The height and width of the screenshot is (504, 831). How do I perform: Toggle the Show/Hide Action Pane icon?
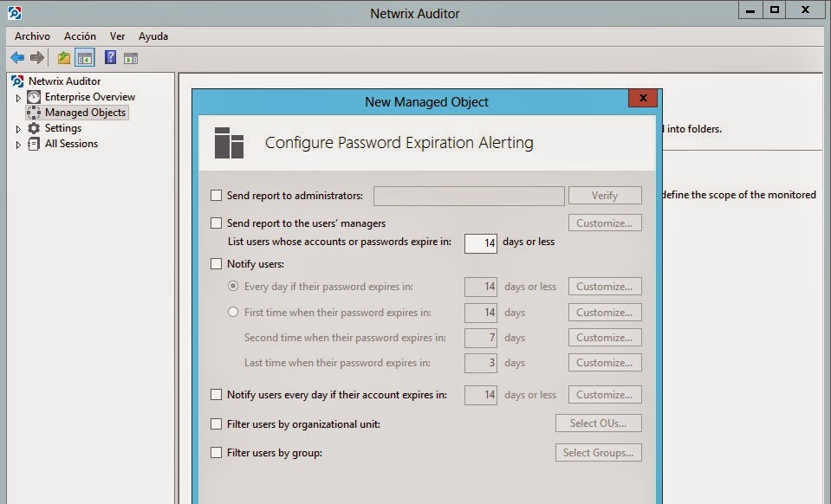pyautogui.click(x=131, y=58)
